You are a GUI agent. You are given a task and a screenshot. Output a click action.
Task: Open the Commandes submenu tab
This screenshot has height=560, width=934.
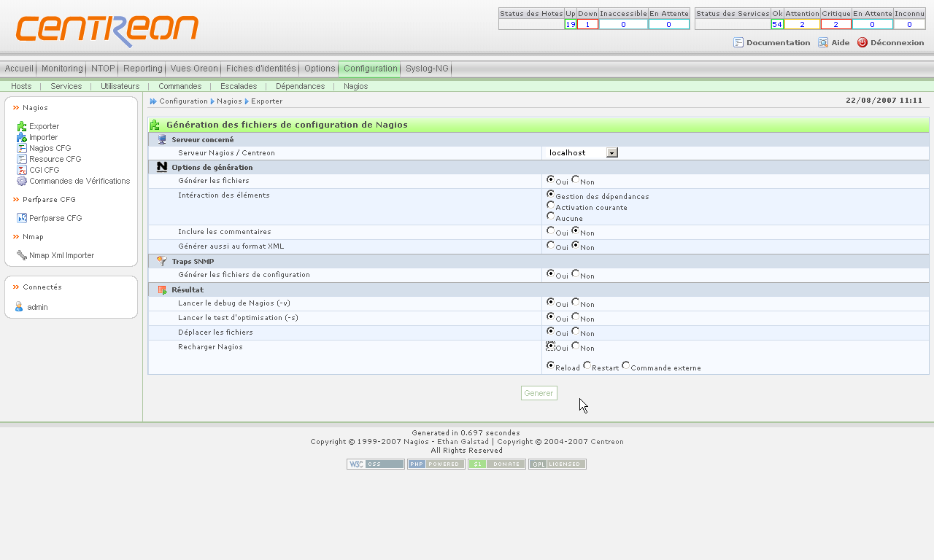(180, 86)
